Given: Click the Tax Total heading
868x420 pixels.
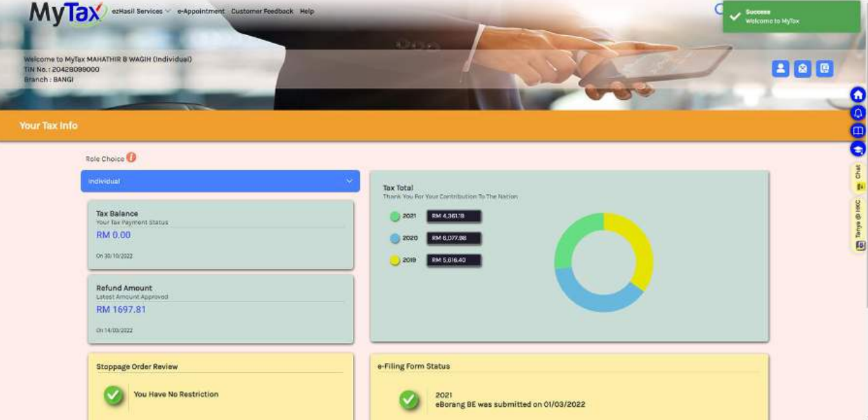Looking at the screenshot, I should (398, 188).
